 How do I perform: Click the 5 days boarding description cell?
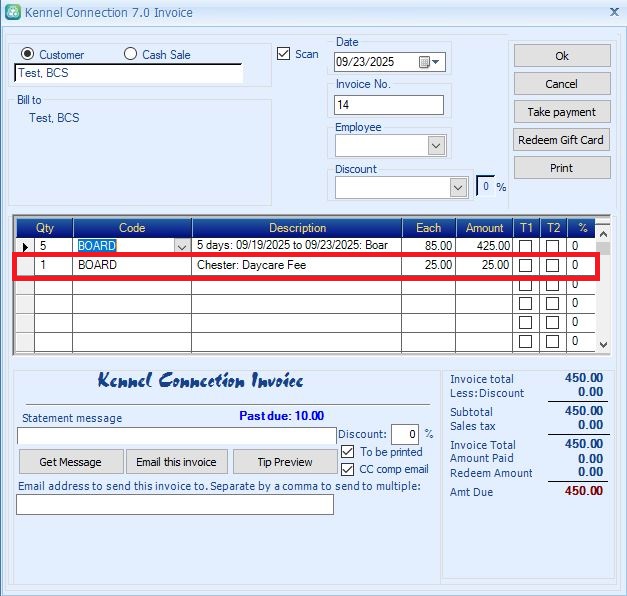point(296,246)
